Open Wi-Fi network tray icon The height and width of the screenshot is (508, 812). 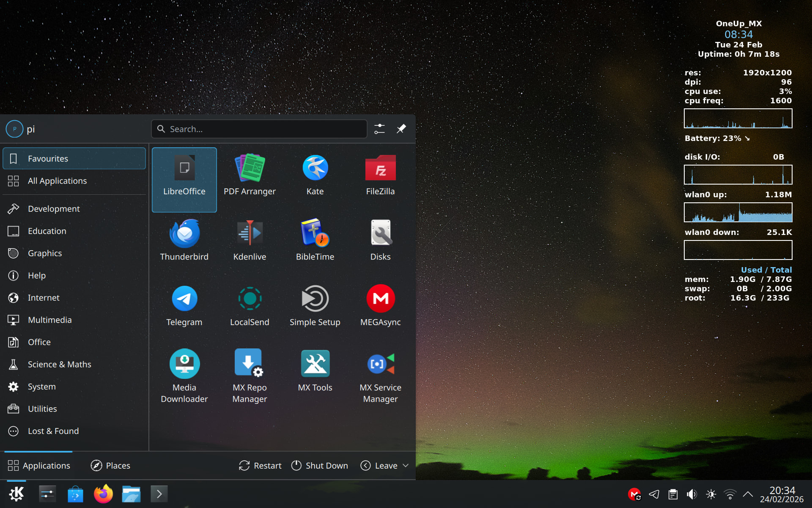(730, 494)
